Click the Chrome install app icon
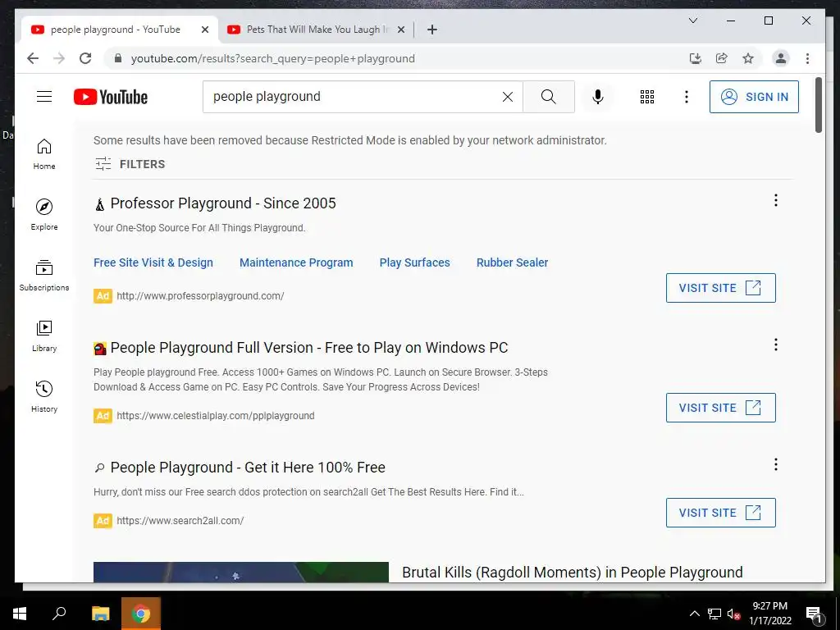This screenshot has height=630, width=840. [696, 58]
